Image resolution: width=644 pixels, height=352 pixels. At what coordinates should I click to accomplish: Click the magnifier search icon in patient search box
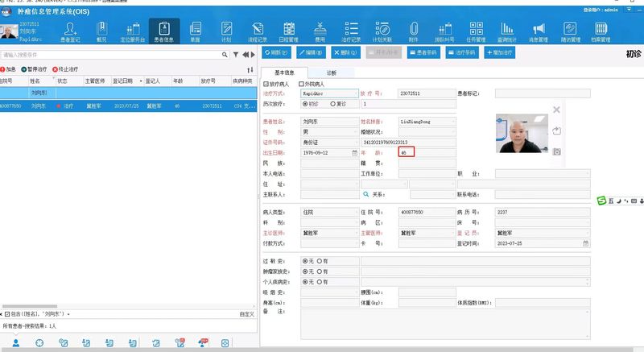point(225,55)
